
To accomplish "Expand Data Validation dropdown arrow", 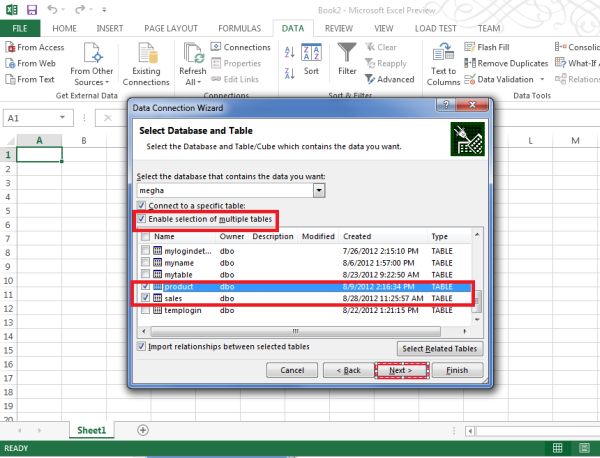I will (542, 80).
